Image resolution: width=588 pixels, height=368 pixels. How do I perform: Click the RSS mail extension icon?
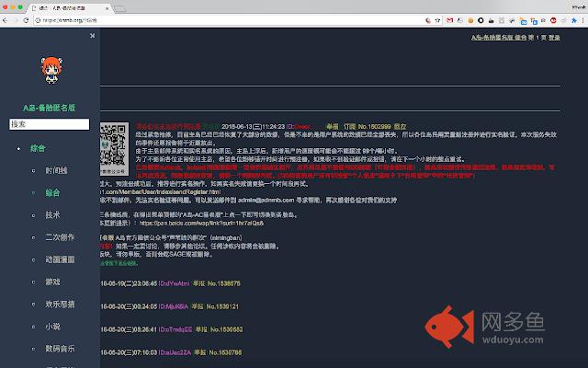tap(523, 21)
